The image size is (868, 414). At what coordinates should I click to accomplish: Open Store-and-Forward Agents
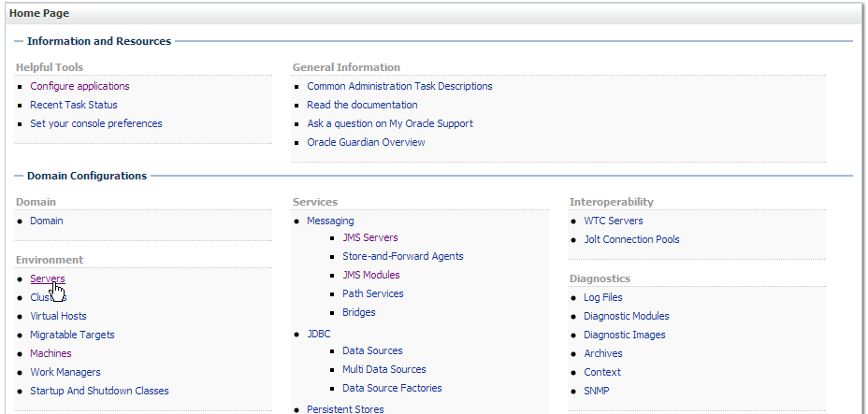click(x=403, y=256)
